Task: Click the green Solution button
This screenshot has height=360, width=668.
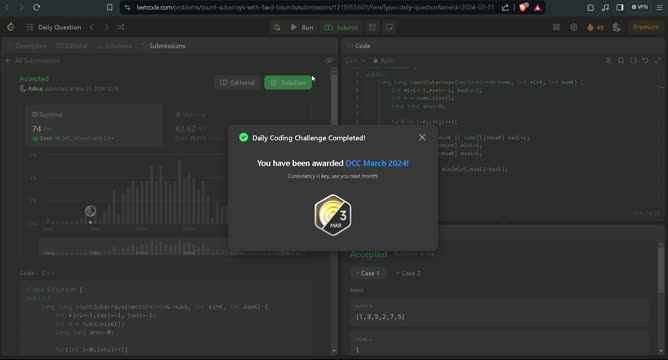Action: tap(288, 83)
